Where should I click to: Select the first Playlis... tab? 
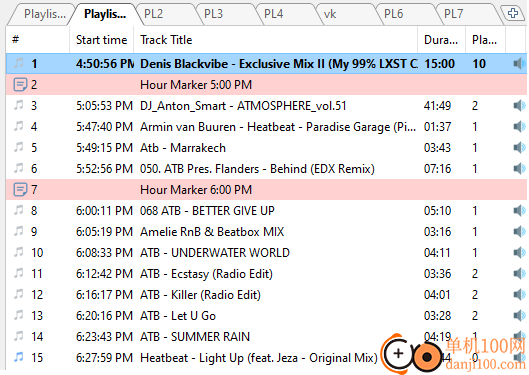(45, 14)
